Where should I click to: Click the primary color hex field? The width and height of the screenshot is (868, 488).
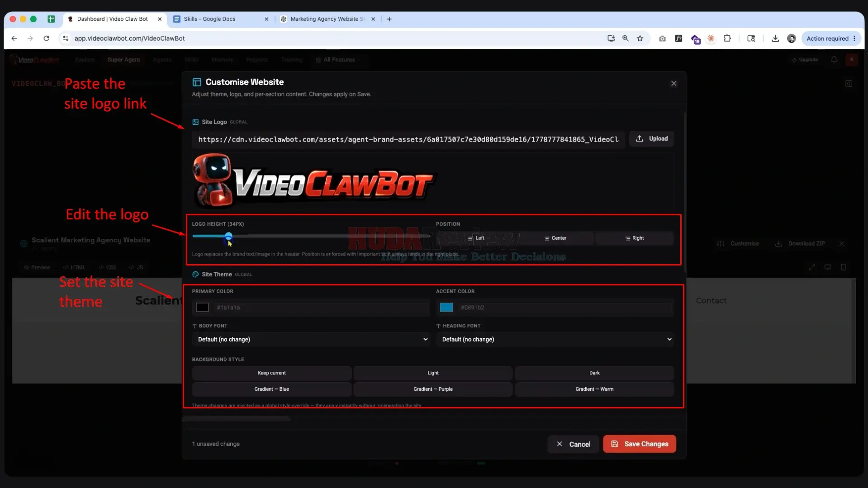click(321, 308)
